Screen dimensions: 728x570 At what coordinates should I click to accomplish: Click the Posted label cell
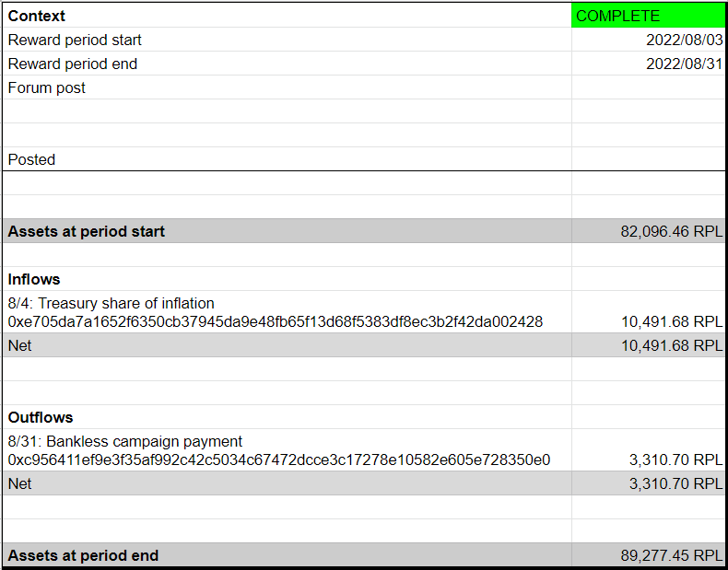(x=287, y=159)
